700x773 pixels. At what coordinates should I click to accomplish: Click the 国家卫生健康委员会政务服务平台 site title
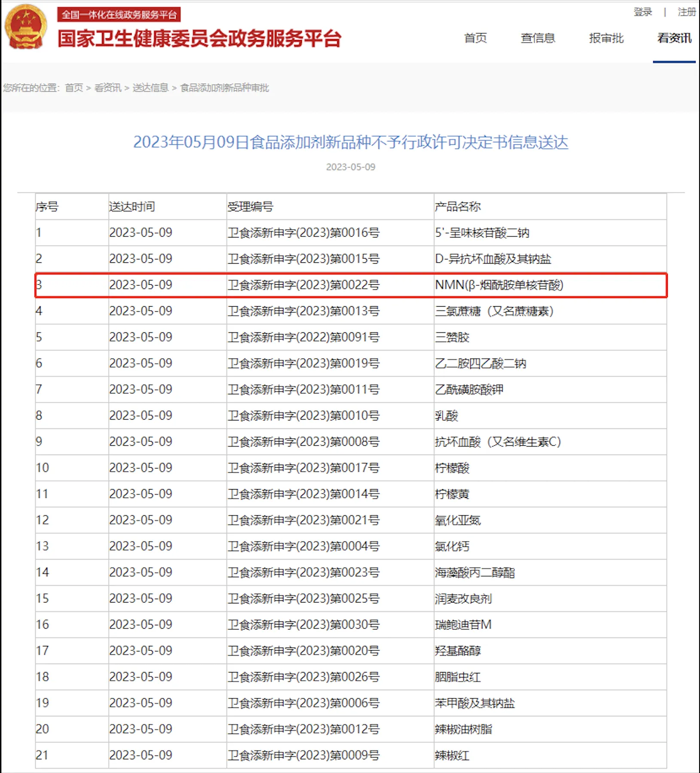tap(200, 39)
